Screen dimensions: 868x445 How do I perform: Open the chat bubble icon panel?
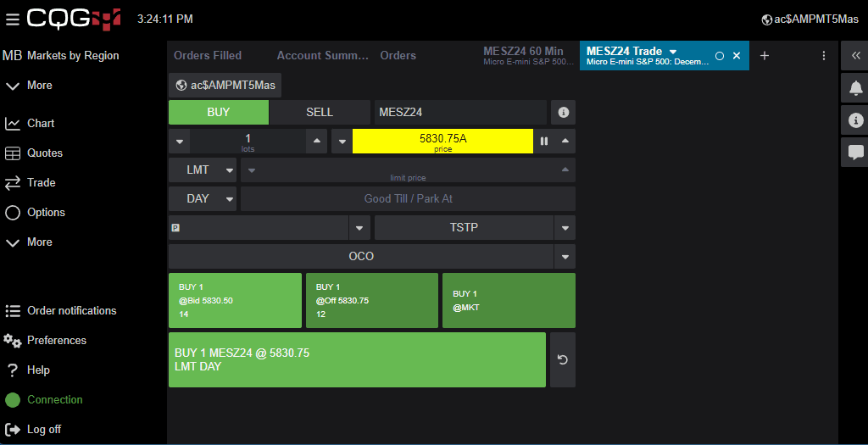pyautogui.click(x=855, y=153)
